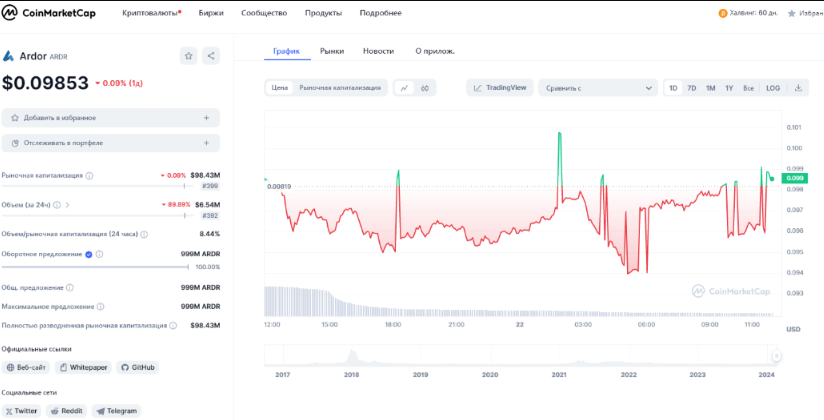The width and height of the screenshot is (824, 420).
Task: Click the verified badge by Оборотное предложение
Action: tap(89, 254)
